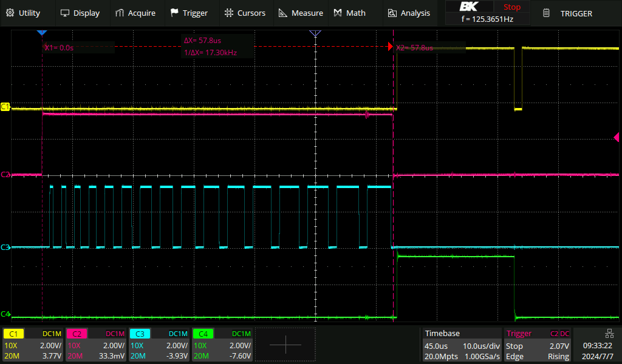Click trigger level 2.07V
Viewport: 622px width, 364px height.
pyautogui.click(x=559, y=346)
